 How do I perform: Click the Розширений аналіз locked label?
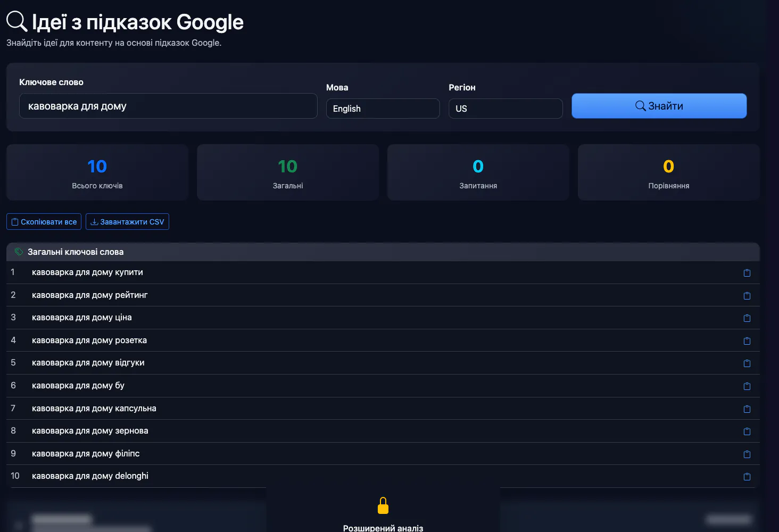383,528
